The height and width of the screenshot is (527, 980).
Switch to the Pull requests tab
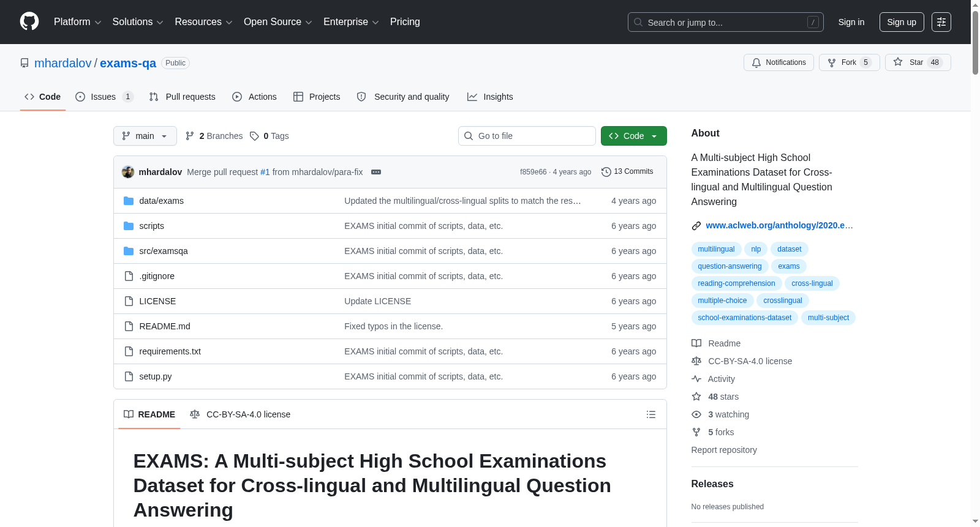(x=183, y=97)
